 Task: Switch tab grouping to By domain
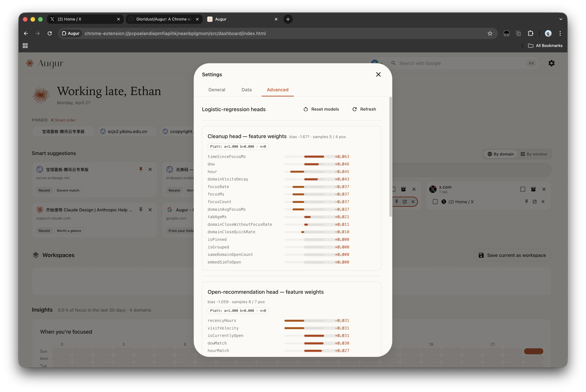[500, 154]
